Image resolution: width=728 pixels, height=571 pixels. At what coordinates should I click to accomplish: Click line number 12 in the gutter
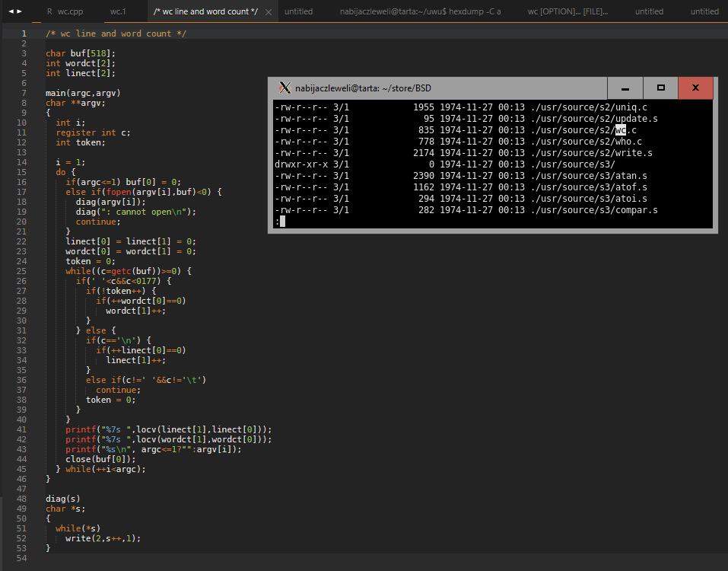point(23,142)
